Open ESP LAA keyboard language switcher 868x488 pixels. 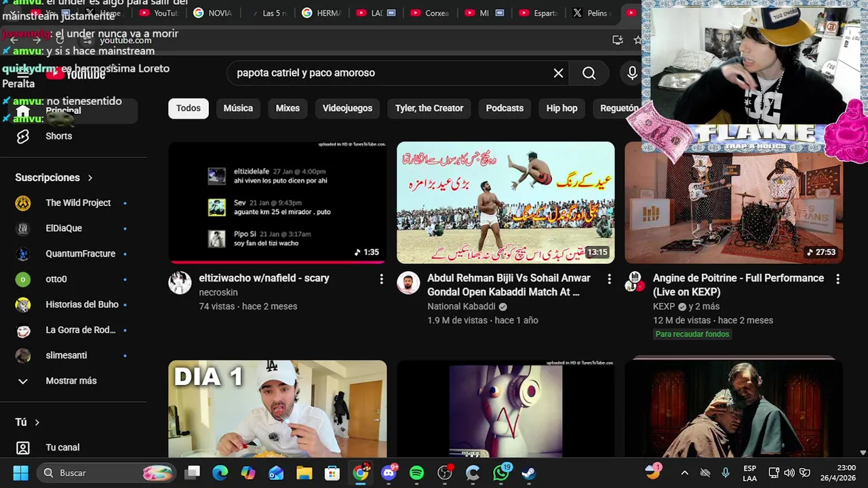point(749,473)
